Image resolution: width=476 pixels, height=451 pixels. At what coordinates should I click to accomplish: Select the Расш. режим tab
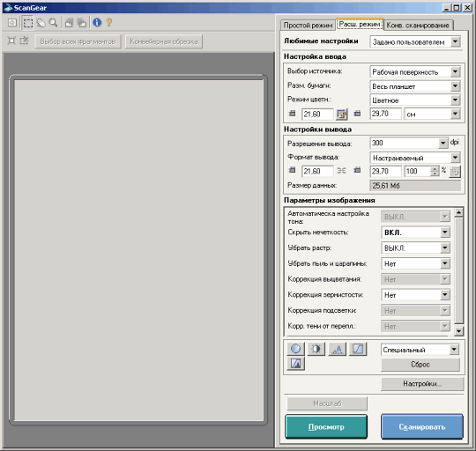tap(360, 24)
